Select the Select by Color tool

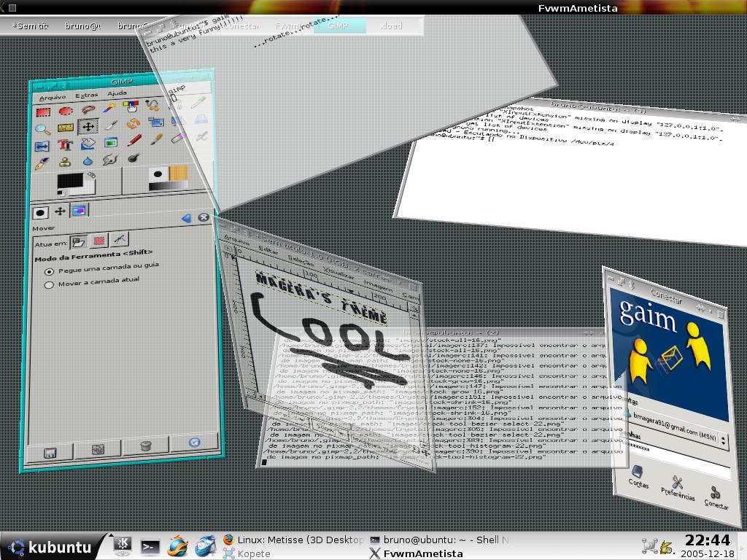coord(131,106)
